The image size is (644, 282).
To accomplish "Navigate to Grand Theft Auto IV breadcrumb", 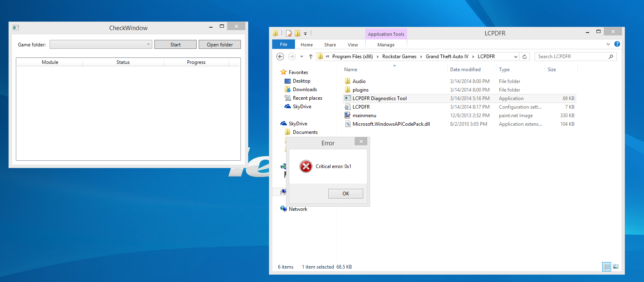I will tap(447, 57).
